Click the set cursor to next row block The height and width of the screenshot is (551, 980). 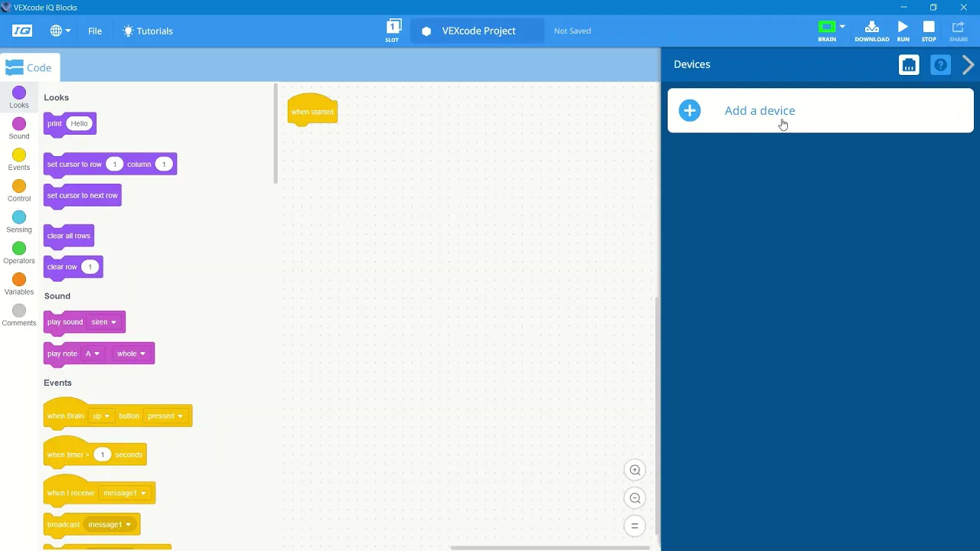[82, 196]
